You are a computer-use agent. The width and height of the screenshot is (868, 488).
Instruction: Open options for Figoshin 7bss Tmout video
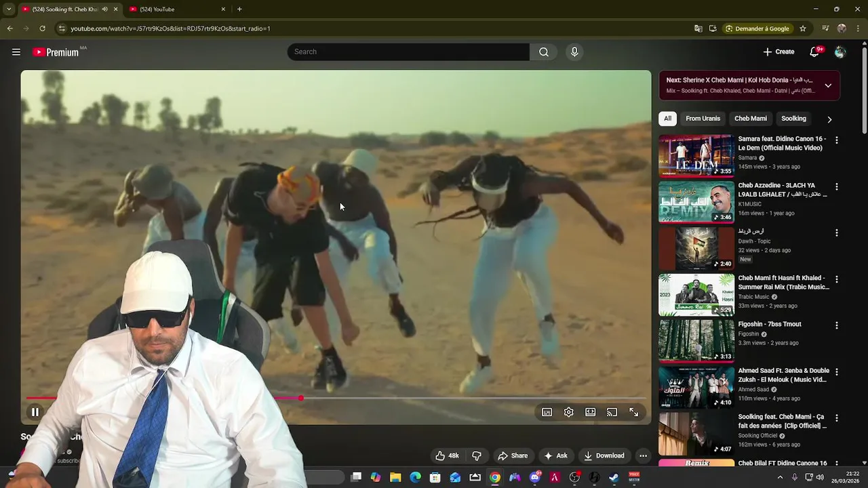point(836,325)
